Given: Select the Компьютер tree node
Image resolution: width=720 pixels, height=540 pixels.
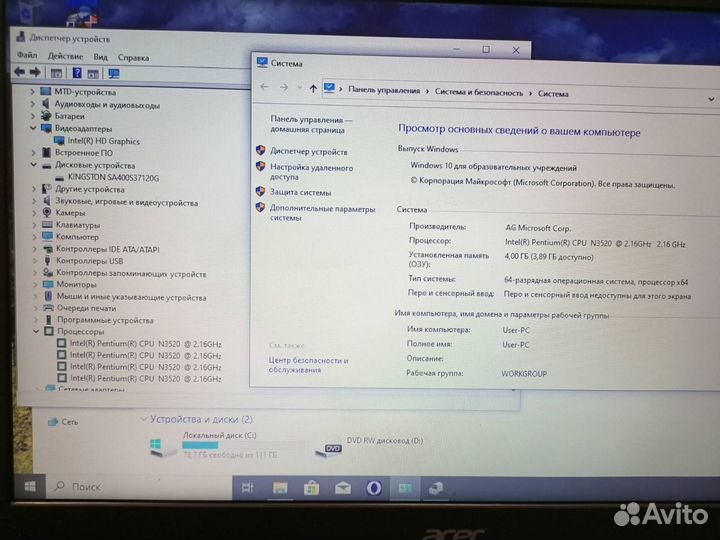Looking at the screenshot, I should (x=77, y=236).
